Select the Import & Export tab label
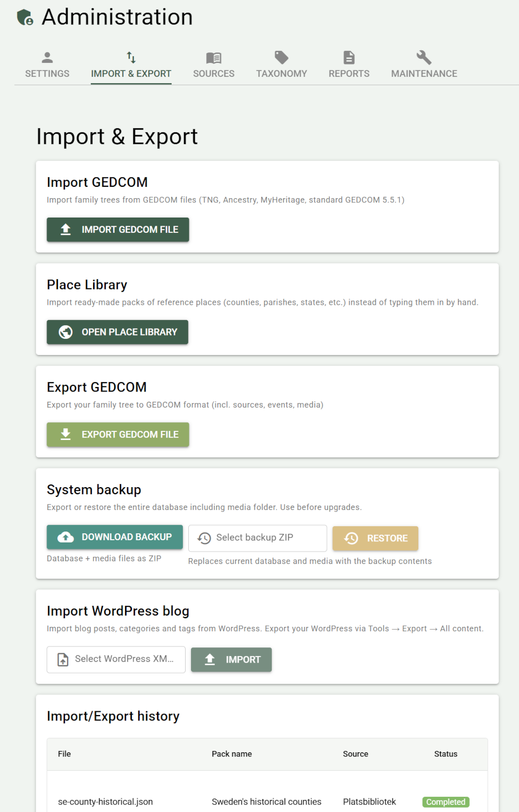This screenshot has height=812, width=519. [x=131, y=74]
